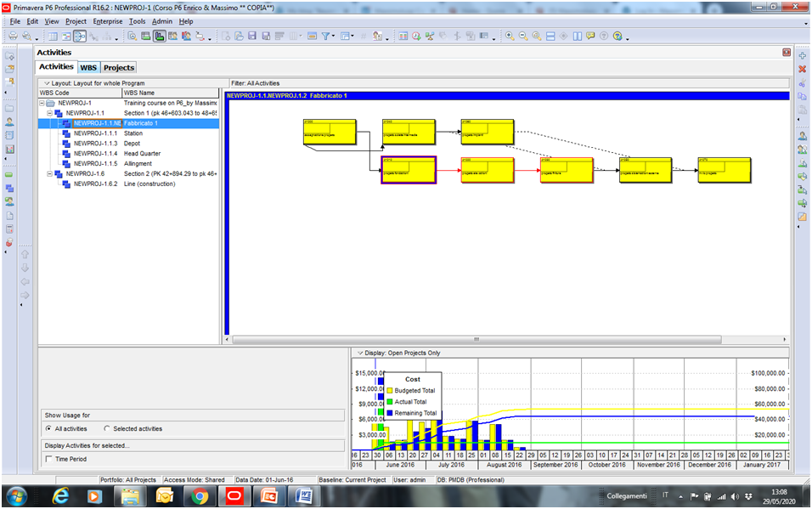
Task: Open the Admin menu
Action: tap(162, 21)
